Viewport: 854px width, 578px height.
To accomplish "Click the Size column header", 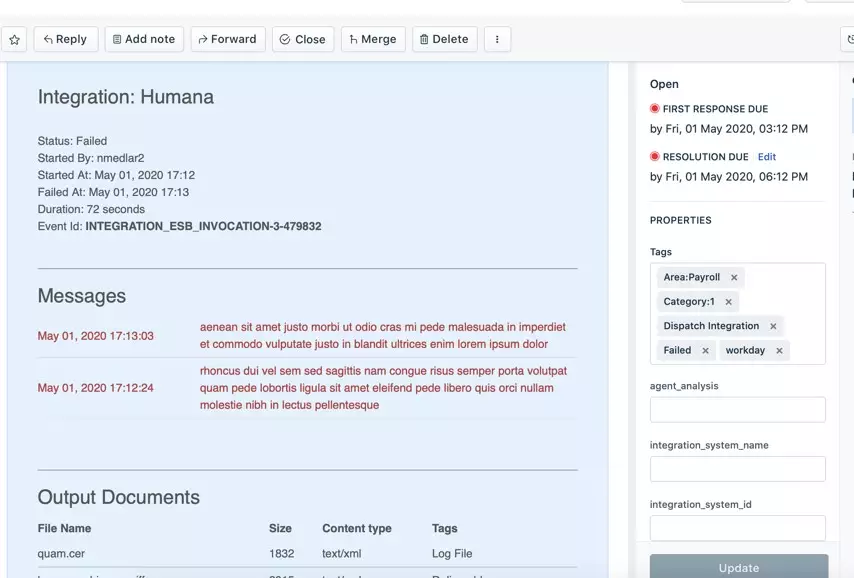I will pos(280,528).
